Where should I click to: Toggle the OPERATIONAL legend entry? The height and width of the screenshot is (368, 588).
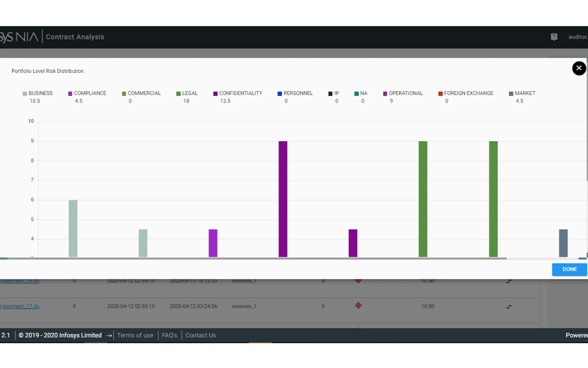coord(403,93)
